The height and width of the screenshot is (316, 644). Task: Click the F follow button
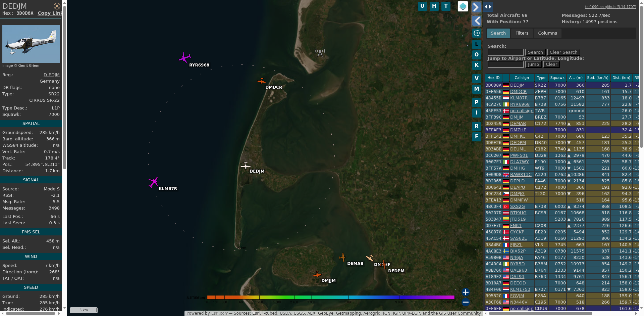point(477,137)
